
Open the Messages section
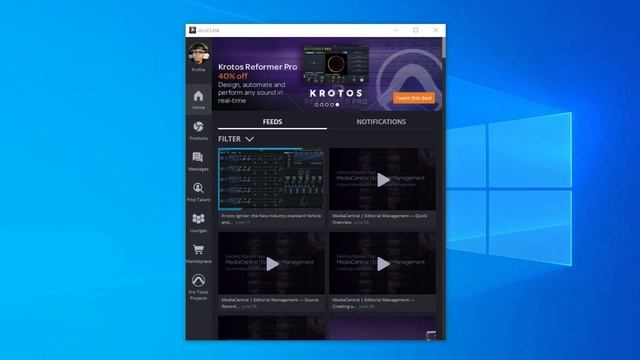click(198, 161)
